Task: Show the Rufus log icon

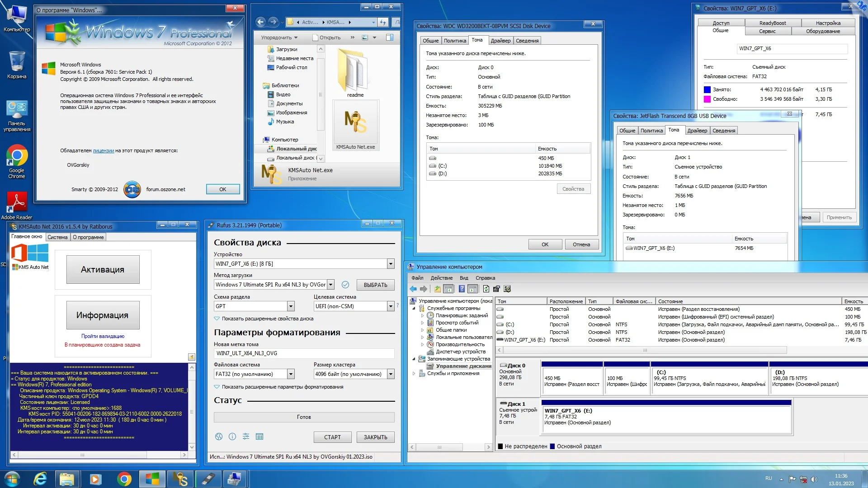Action: coord(259,436)
